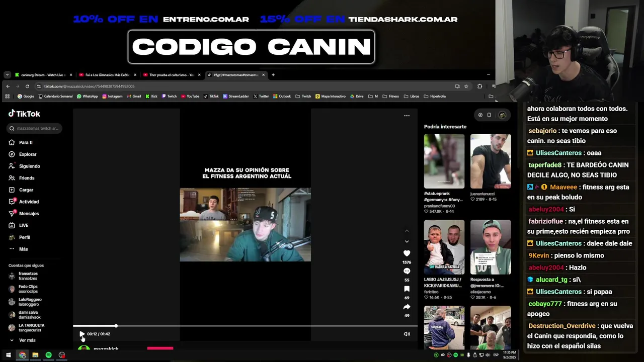Open the #statueprank suggested video
The height and width of the screenshot is (362, 644).
[444, 161]
